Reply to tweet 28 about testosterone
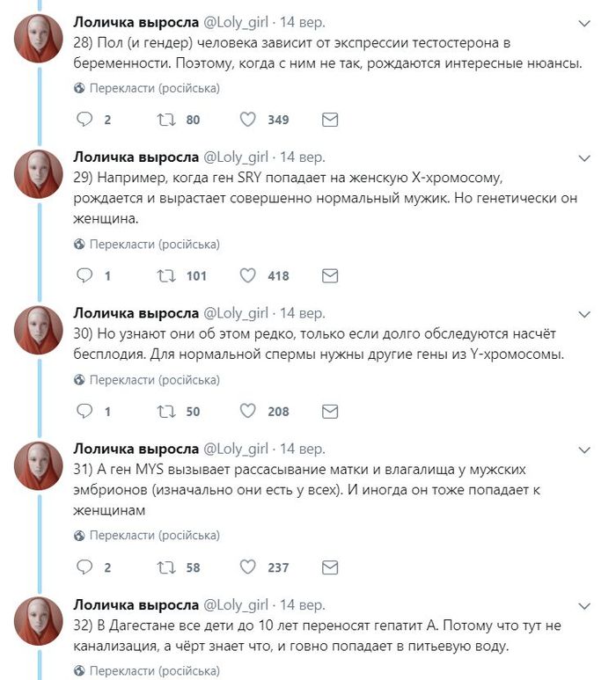This screenshot has height=680, width=616. pos(85,120)
